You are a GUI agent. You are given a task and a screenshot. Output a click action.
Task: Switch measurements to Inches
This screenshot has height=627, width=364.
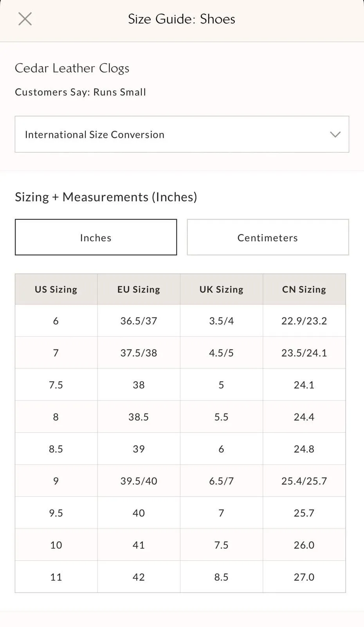click(96, 237)
